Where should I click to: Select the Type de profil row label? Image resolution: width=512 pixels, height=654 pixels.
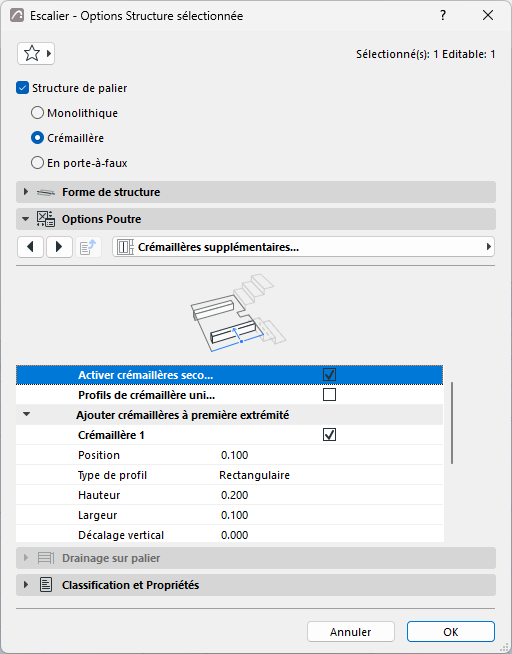pos(112,475)
